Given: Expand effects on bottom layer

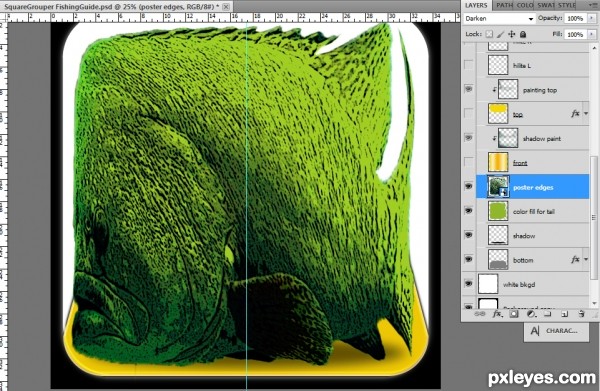Looking at the screenshot, I should [585, 260].
